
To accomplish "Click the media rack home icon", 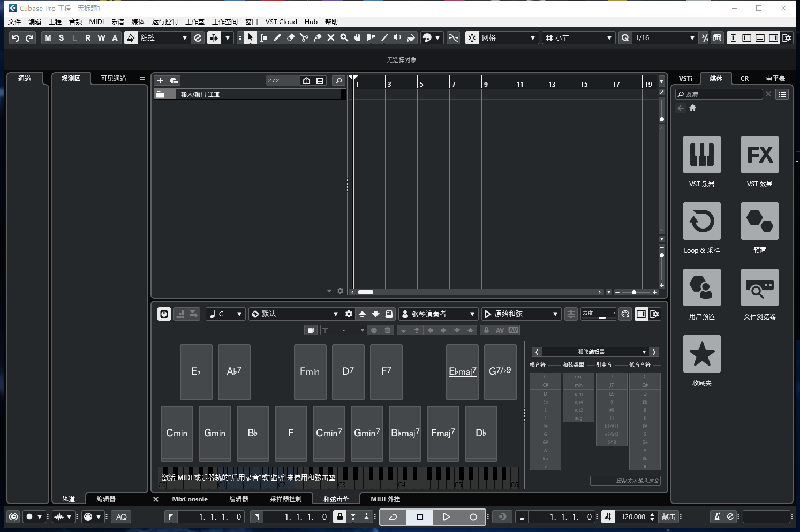I will [x=692, y=108].
